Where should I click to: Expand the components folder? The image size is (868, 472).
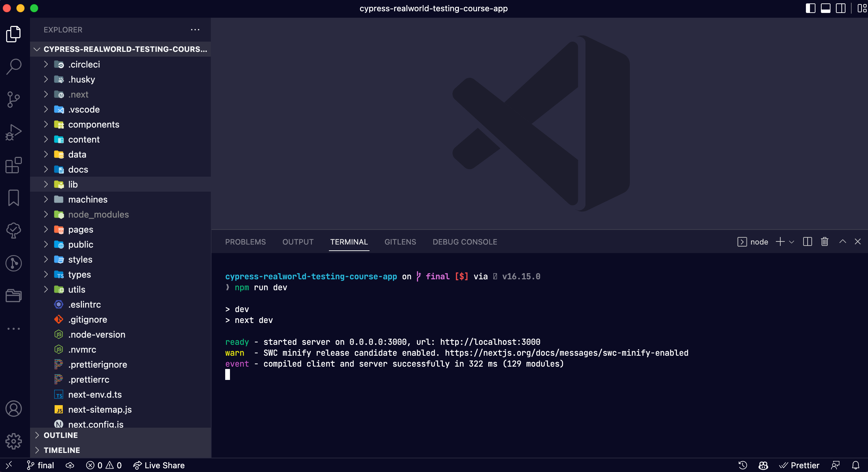(x=93, y=124)
